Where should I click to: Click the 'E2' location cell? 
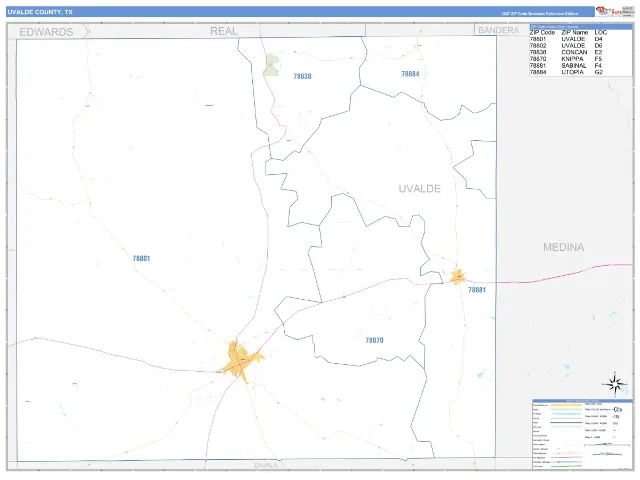tap(598, 52)
